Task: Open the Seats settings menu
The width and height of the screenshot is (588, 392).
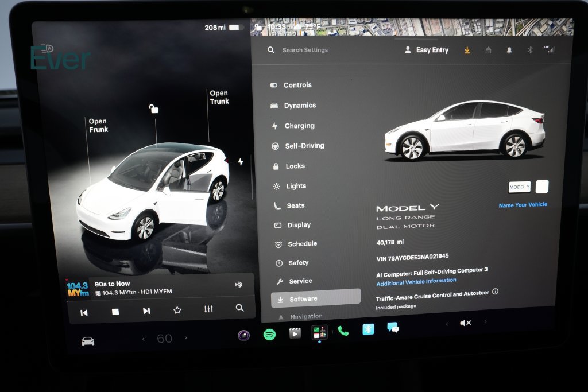Action: [289, 205]
